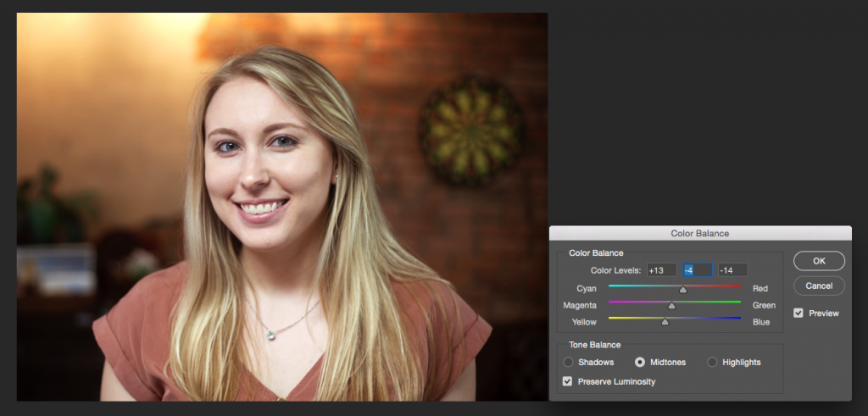Click the third Color Levels field showing -14
Screen dimensions: 868x416
tap(732, 270)
